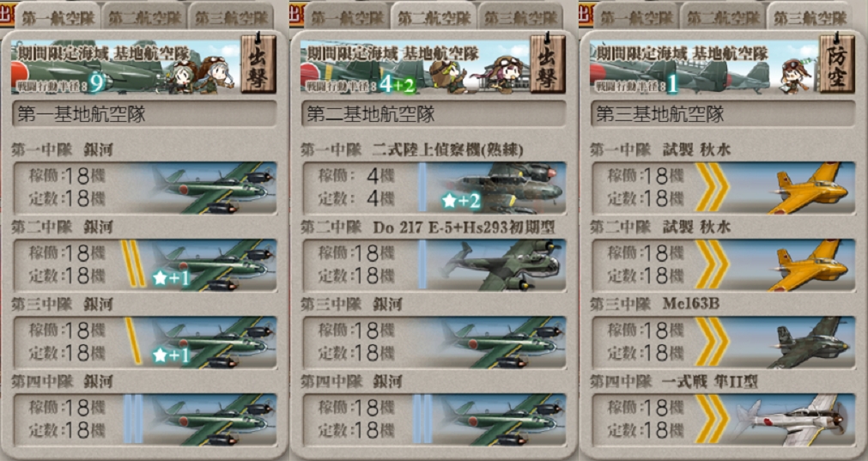Click double-chevron proficiency mark on Me163B slot
The image size is (868, 461).
point(712,343)
